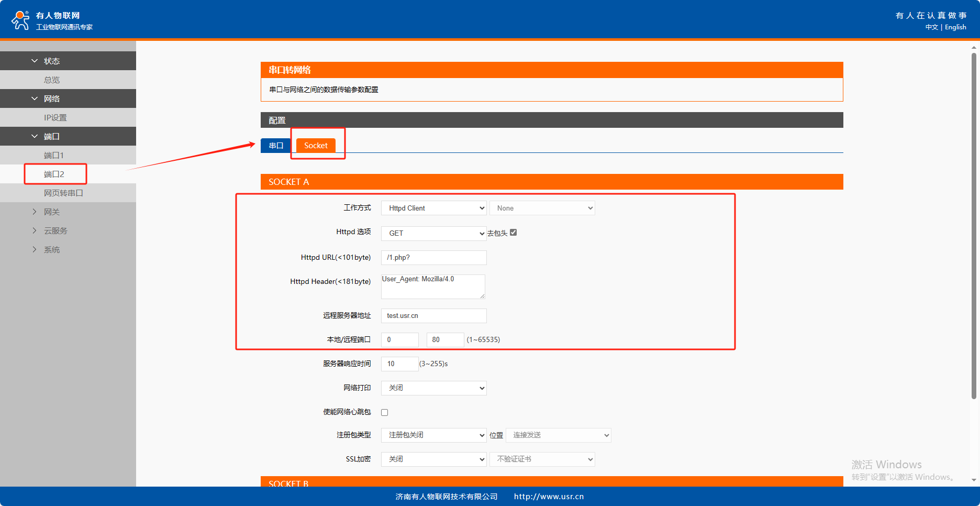Collapse the 状态 section chevron
980x506 pixels.
click(35, 61)
